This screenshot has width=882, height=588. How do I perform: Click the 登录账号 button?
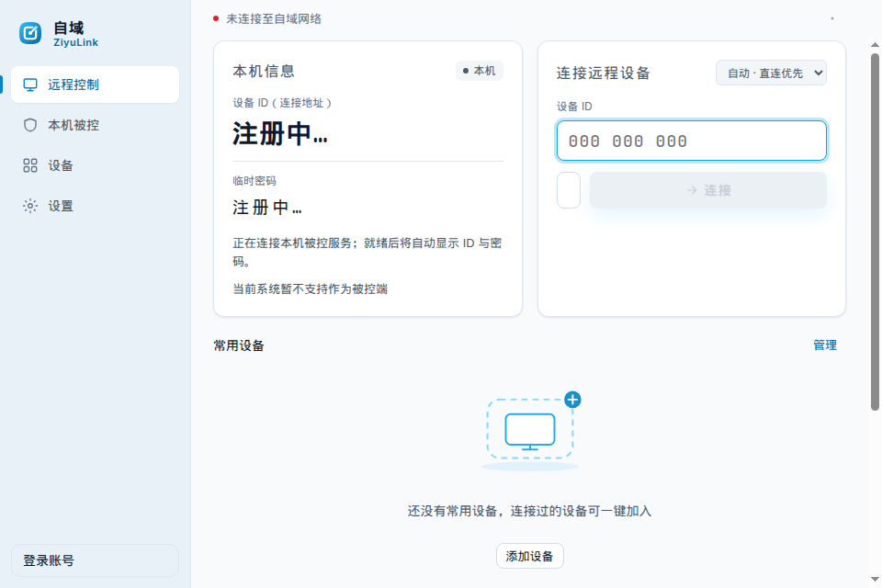tap(95, 560)
